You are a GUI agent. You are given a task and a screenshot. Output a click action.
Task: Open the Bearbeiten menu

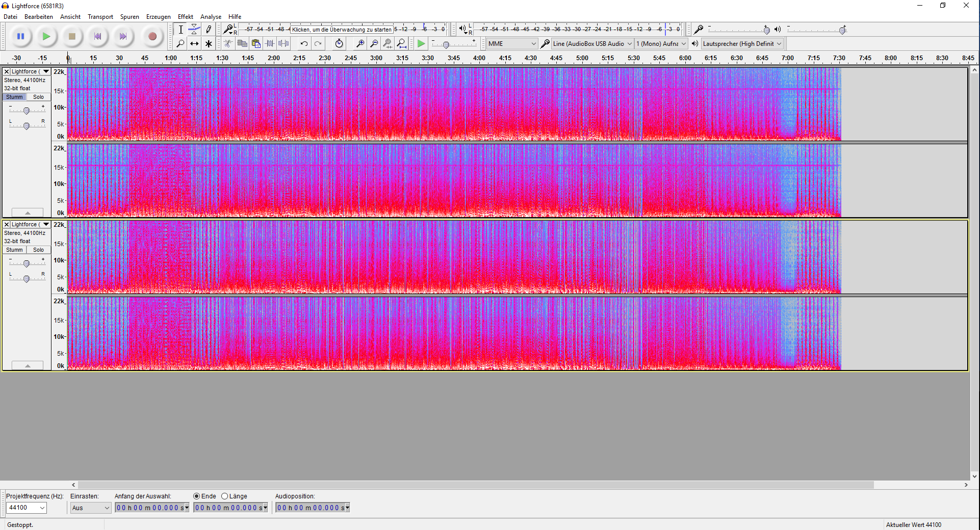39,17
